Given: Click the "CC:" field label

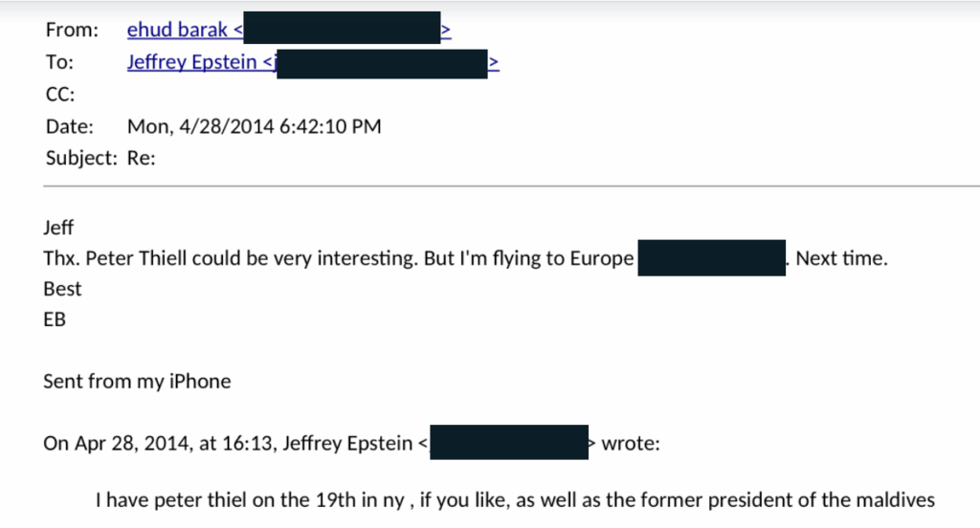Looking at the screenshot, I should (x=60, y=95).
